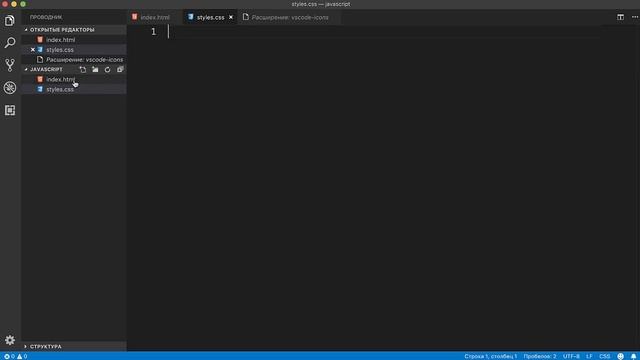Viewport: 640px width, 360px height.
Task: Collapse the JAVASCRIPT folder section
Action: pyautogui.click(x=46, y=69)
